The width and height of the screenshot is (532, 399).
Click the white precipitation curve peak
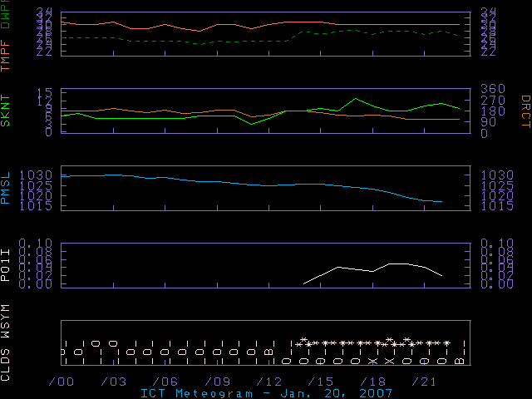397,264
